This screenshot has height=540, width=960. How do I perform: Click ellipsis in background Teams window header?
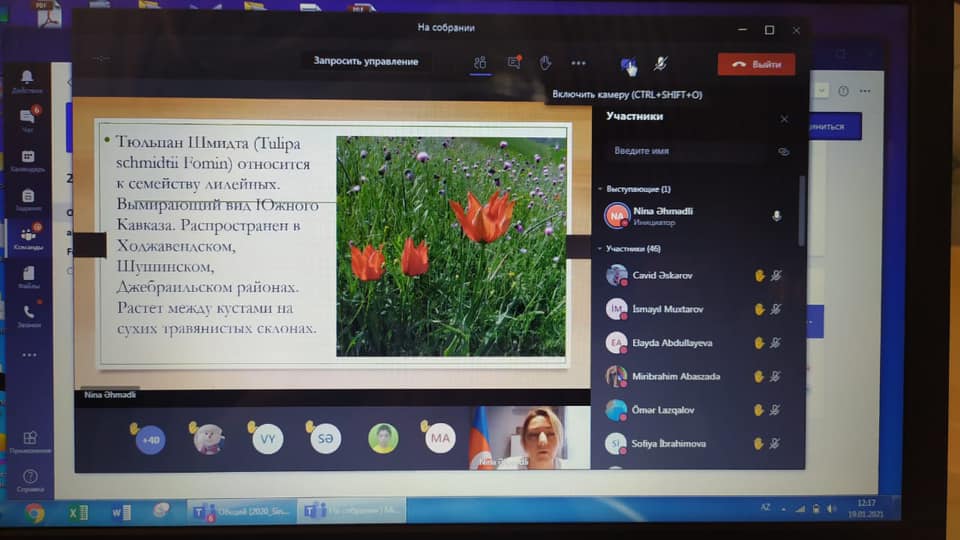tap(864, 91)
